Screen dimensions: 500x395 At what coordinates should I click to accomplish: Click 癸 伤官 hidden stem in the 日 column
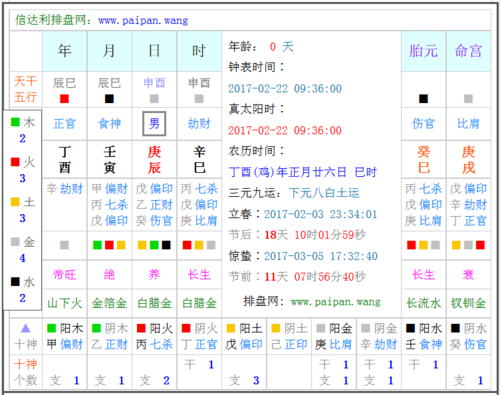click(154, 221)
